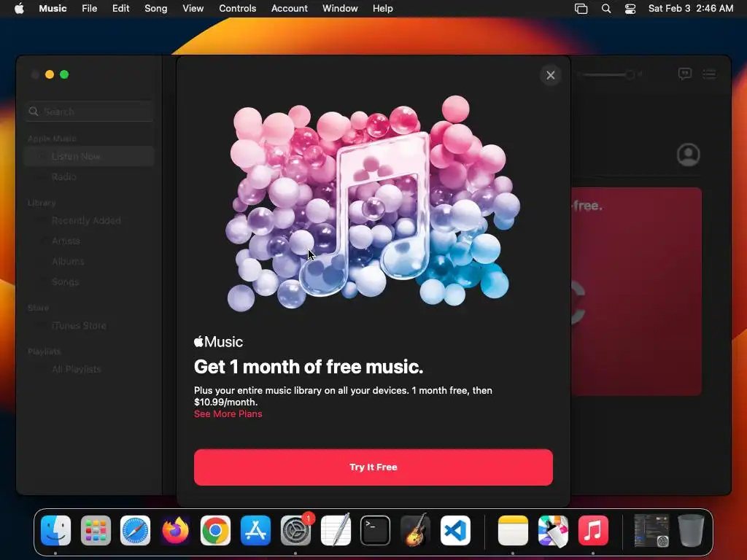Open the lyrics button in Music toolbar
The height and width of the screenshot is (560, 747).
tap(684, 74)
